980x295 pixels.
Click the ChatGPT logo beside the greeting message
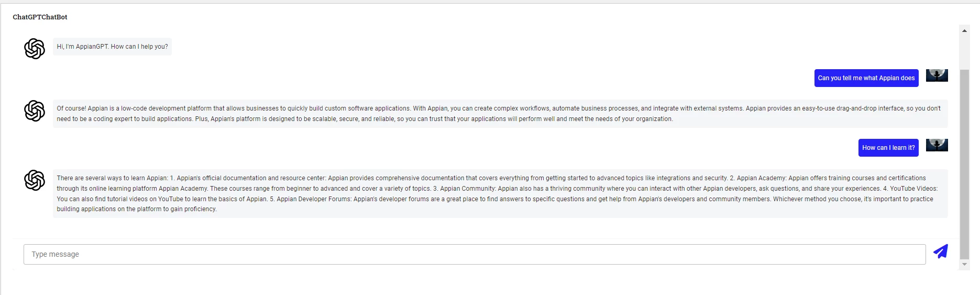35,49
